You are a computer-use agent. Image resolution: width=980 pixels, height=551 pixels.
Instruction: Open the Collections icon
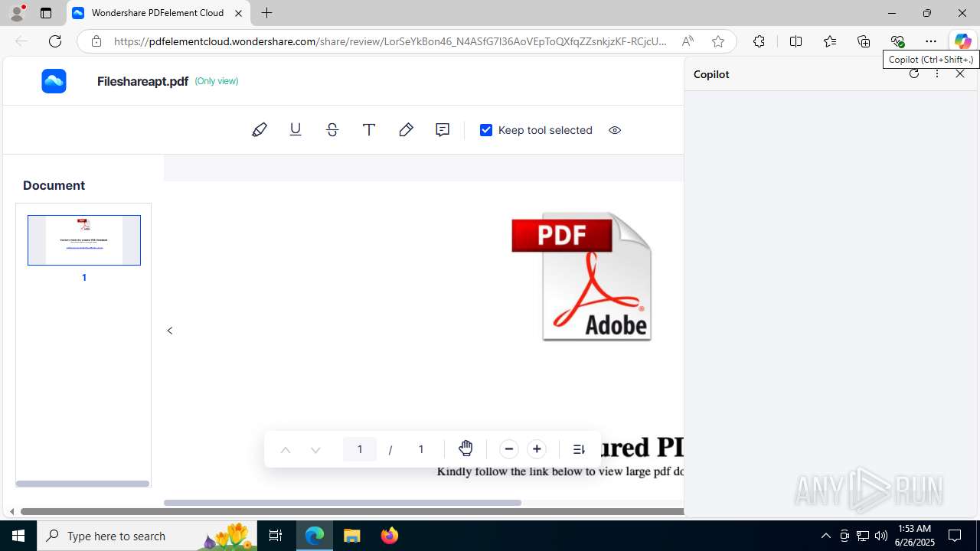(864, 41)
